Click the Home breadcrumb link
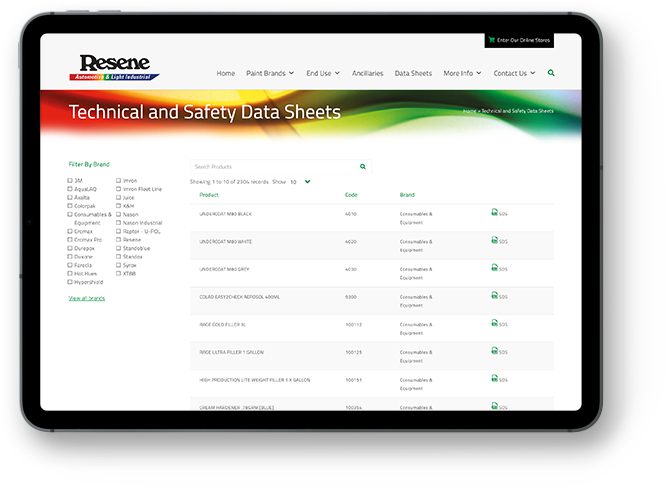The height and width of the screenshot is (488, 666). pyautogui.click(x=469, y=111)
